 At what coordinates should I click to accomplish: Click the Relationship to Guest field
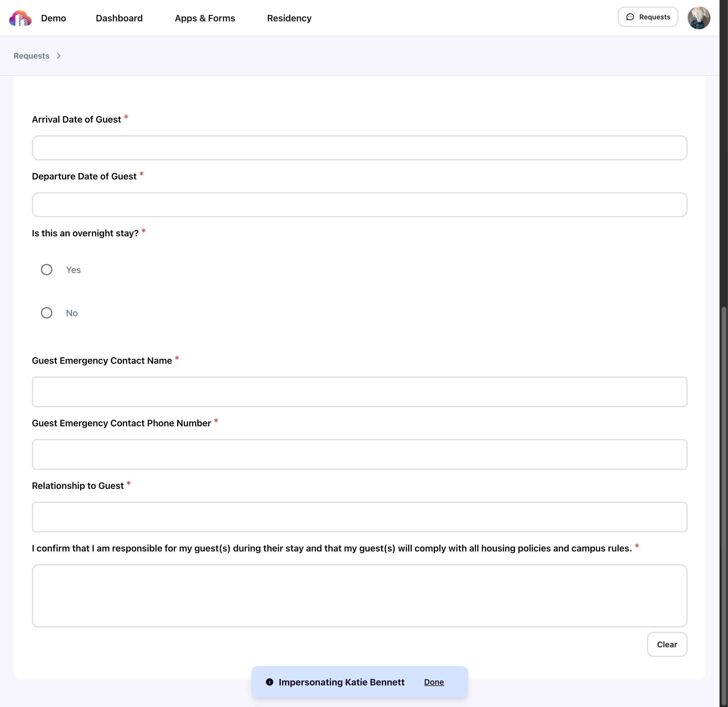(x=359, y=517)
